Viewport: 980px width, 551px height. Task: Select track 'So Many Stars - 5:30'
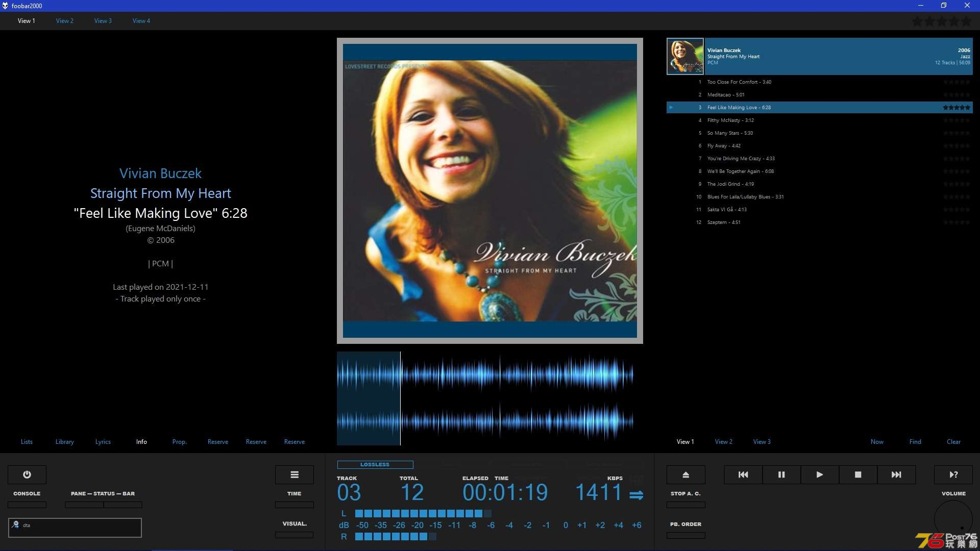(820, 133)
